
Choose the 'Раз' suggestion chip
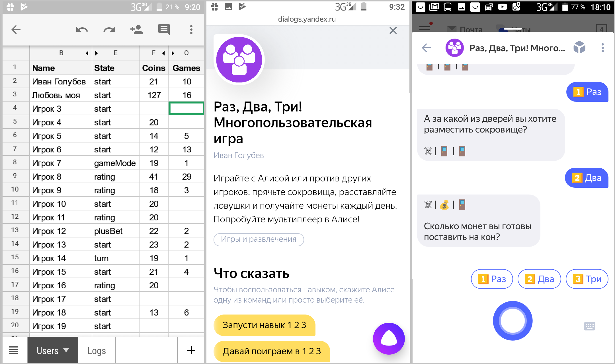pos(492,279)
